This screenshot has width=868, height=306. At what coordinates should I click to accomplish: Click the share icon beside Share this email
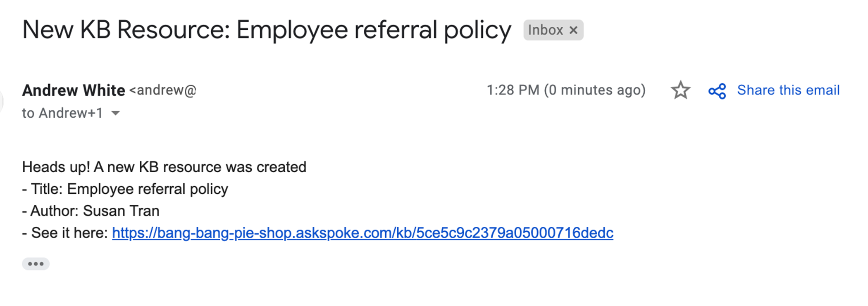717,91
